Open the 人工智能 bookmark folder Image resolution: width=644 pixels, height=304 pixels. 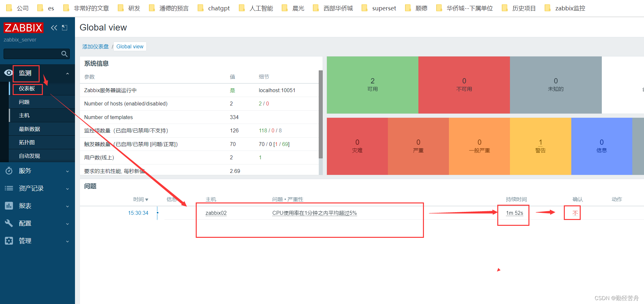pos(256,8)
